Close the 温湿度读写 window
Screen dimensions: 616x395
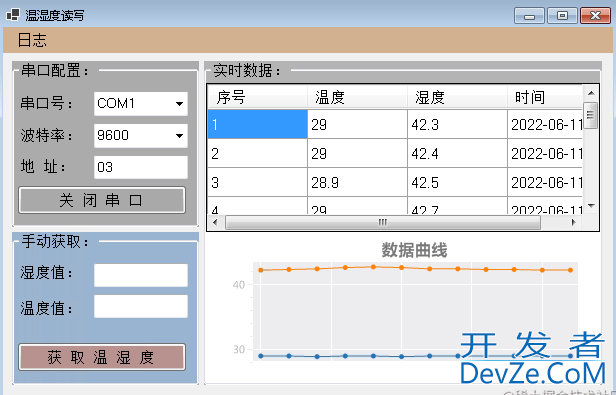595,16
